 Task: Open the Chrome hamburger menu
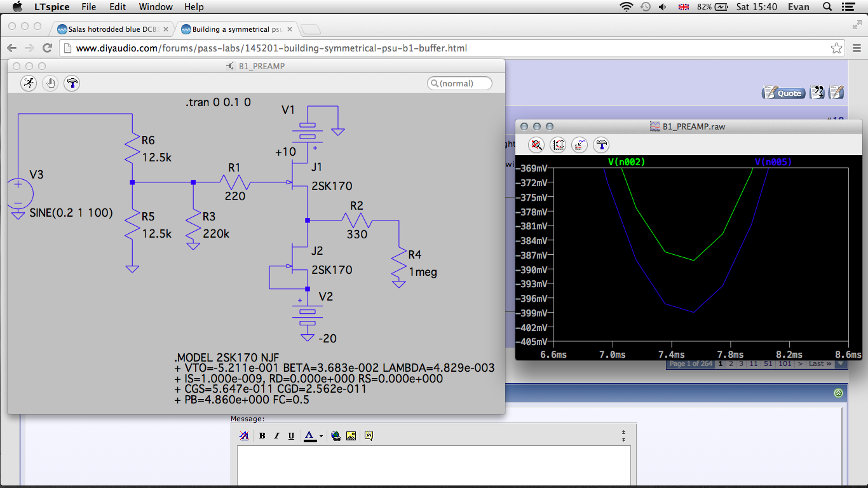855,48
